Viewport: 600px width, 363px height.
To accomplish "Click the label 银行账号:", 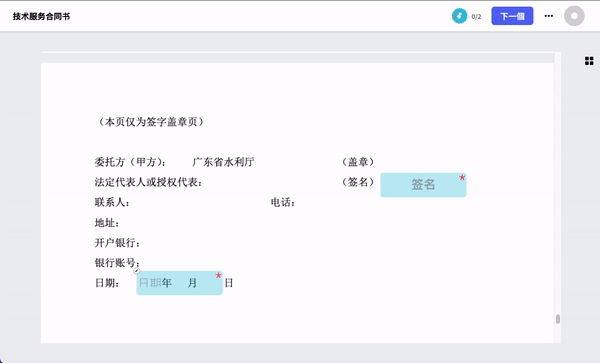I will click(117, 263).
